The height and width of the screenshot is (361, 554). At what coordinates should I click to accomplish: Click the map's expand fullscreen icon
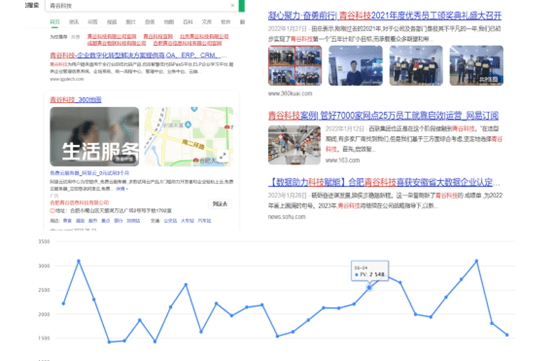point(223,155)
